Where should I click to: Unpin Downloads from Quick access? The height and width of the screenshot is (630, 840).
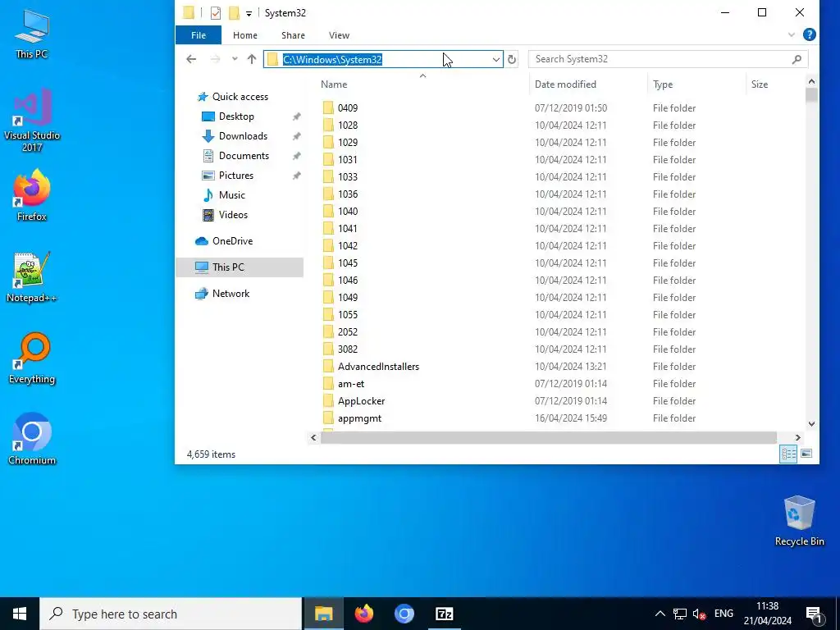pyautogui.click(x=296, y=136)
